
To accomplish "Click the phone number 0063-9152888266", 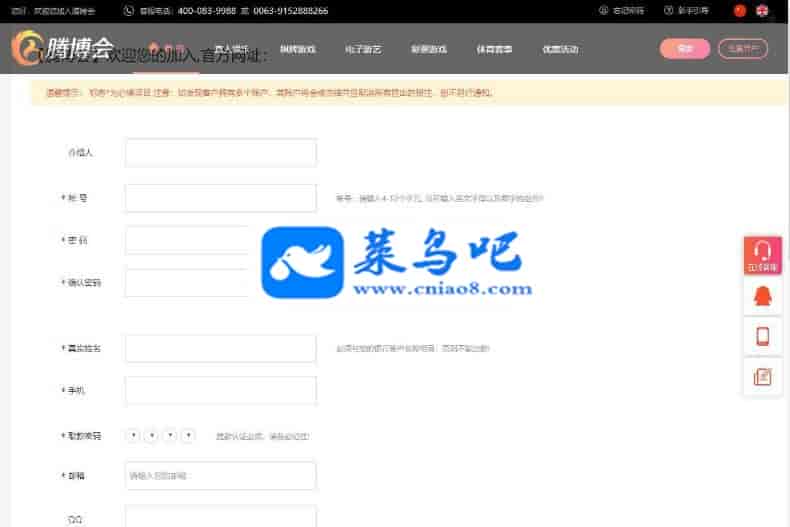I will click(291, 11).
